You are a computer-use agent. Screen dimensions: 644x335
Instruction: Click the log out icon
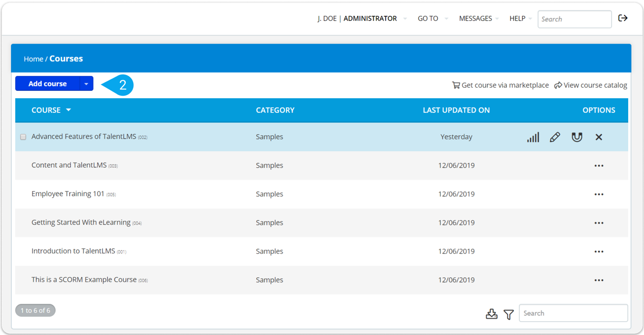click(623, 18)
